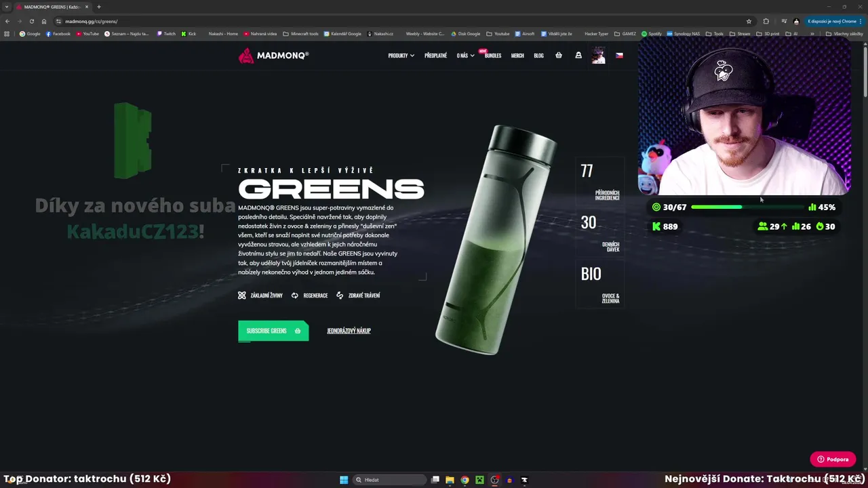Viewport: 868px width, 488px height.
Task: Click the Czech flag language selector
Action: point(619,56)
